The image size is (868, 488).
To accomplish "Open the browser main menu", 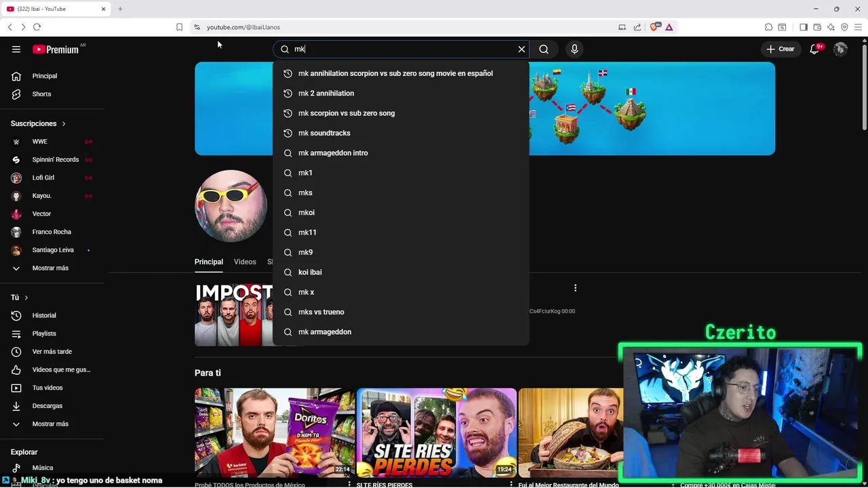I will [x=858, y=27].
